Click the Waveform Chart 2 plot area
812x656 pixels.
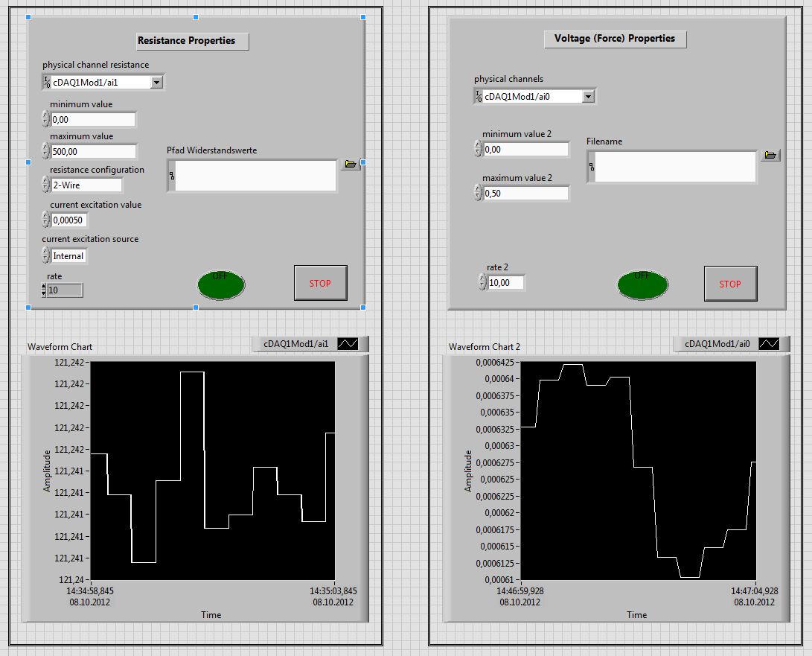coord(638,471)
